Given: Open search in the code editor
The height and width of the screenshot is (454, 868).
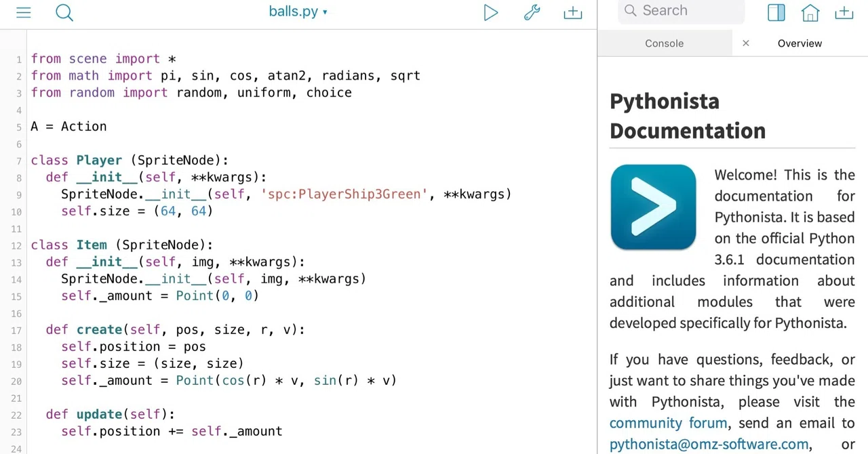Looking at the screenshot, I should pos(64,12).
